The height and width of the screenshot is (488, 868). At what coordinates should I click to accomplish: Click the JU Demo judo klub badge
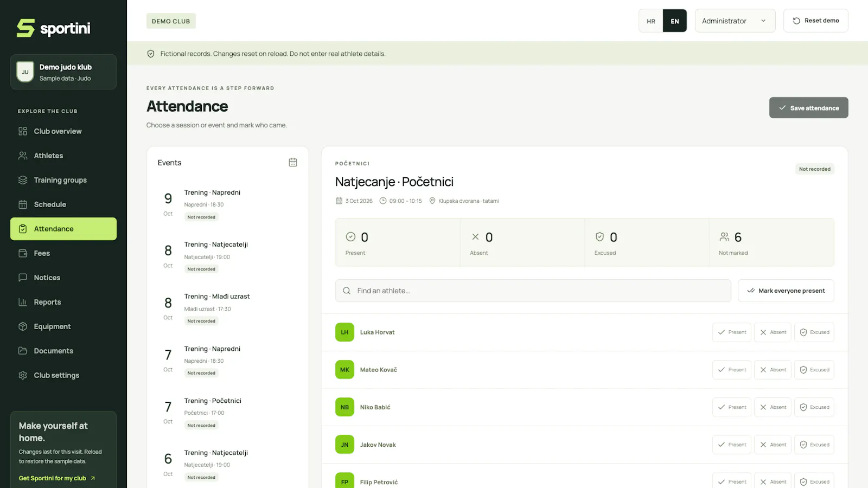25,72
